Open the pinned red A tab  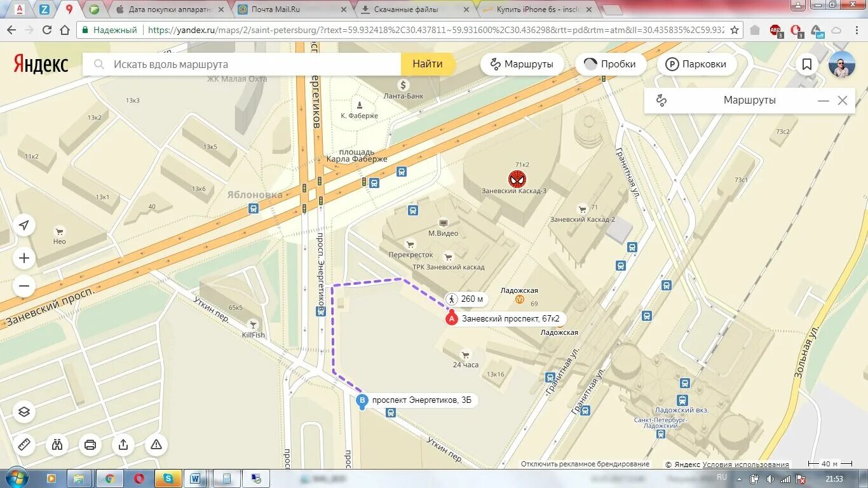pos(20,10)
